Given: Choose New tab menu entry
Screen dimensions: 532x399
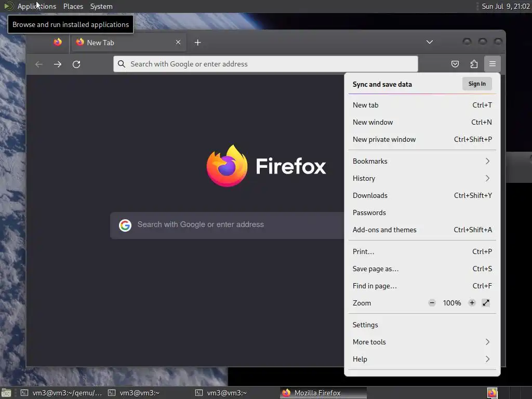Looking at the screenshot, I should (x=422, y=105).
